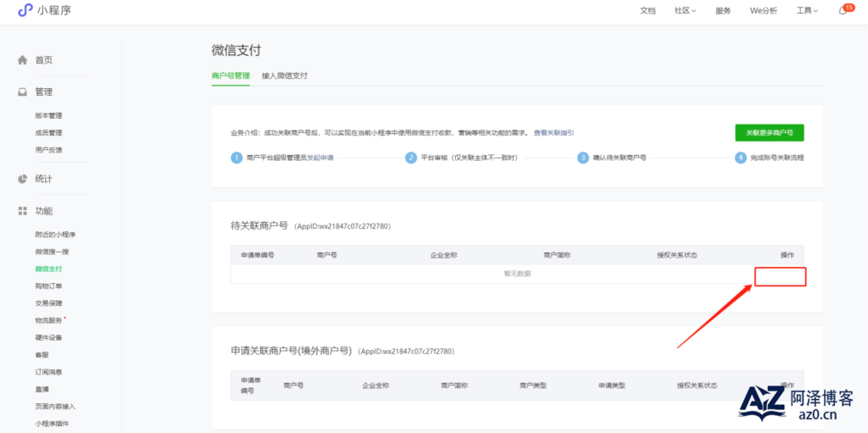
Task: Click the 小程序 logo icon
Action: click(x=25, y=10)
